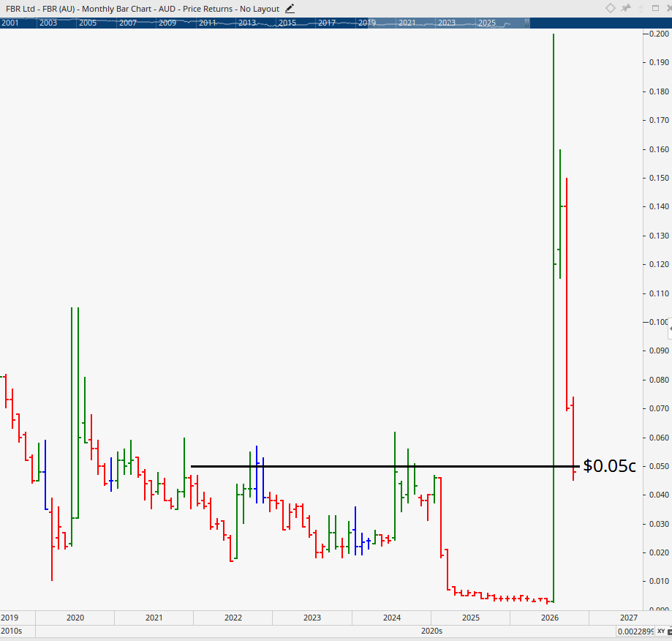
Task: Click the 0.150 price axis label
Action: (x=659, y=178)
